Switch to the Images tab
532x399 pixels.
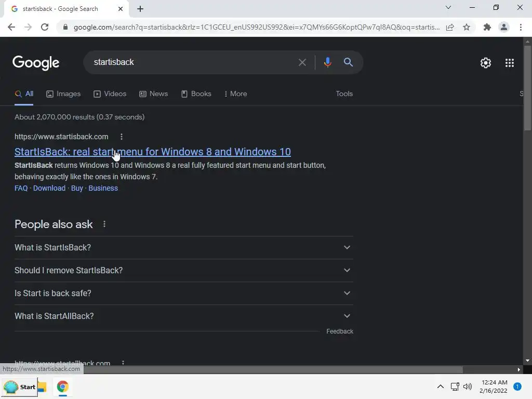point(63,94)
